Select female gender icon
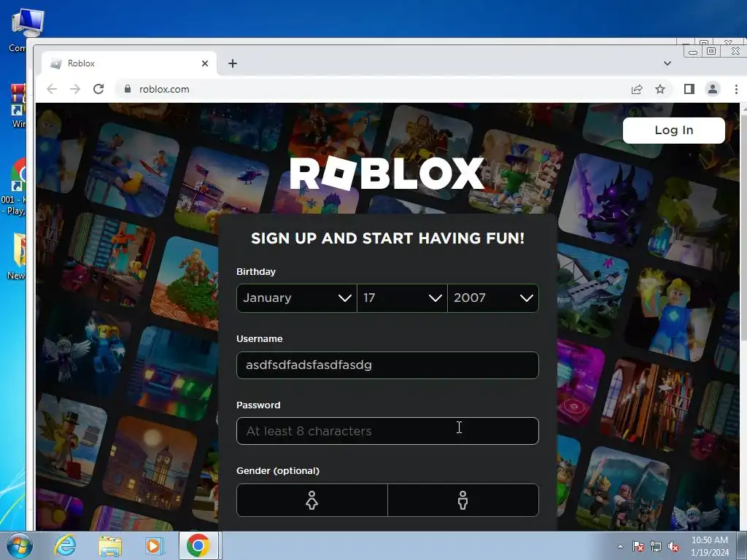This screenshot has height=560, width=747. 312,500
